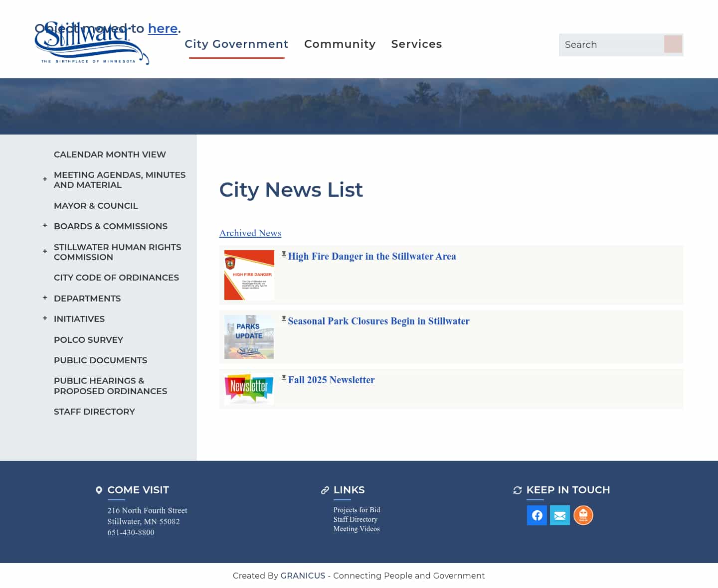The height and width of the screenshot is (588, 718).
Task: Click inside the Search input field
Action: tap(611, 44)
